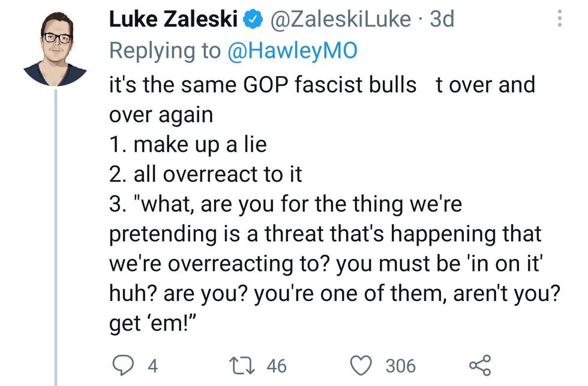Click the Luke Zaleski display name

[174, 20]
